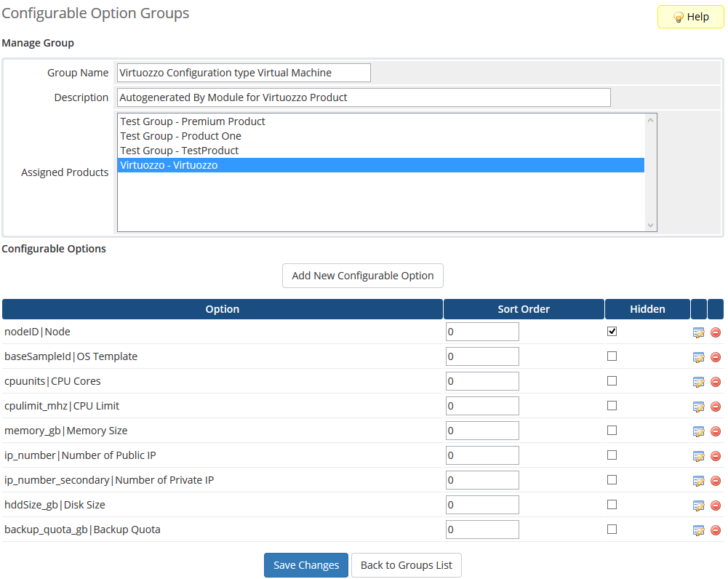The height and width of the screenshot is (579, 728).
Task: Edit the ip_number|Number of Public IP option
Action: (x=698, y=456)
